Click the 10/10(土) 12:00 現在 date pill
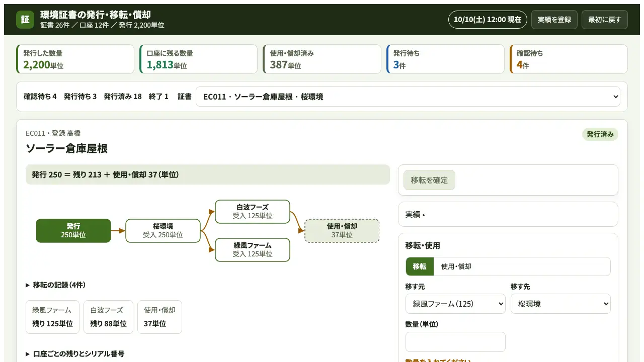The width and height of the screenshot is (644, 362). pyautogui.click(x=488, y=20)
